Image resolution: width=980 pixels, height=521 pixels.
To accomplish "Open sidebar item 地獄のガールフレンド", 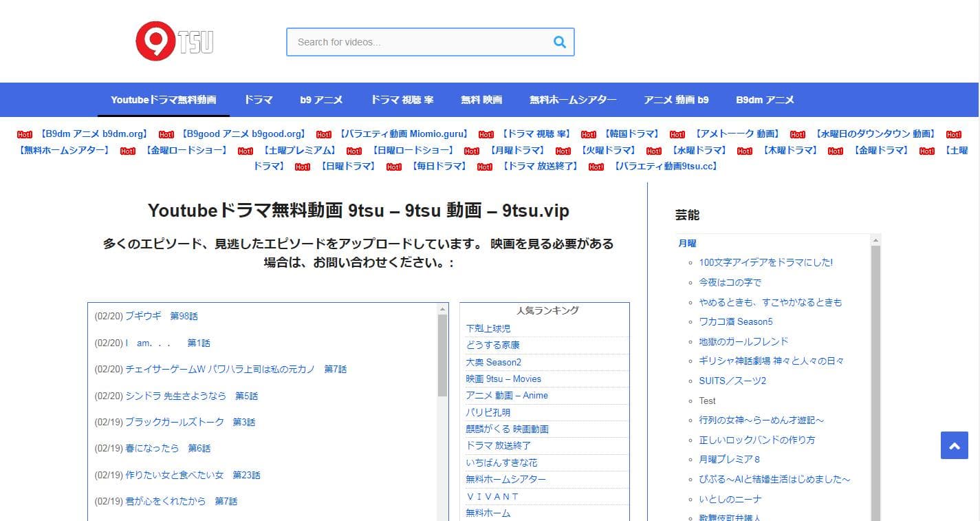I will 743,341.
